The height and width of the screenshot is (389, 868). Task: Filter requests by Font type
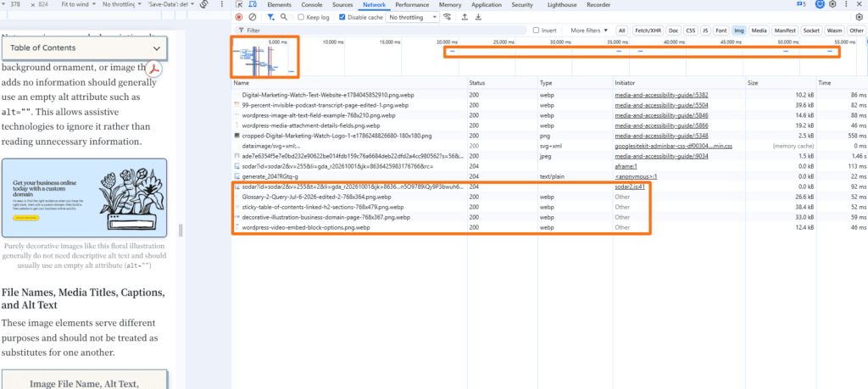(x=721, y=31)
